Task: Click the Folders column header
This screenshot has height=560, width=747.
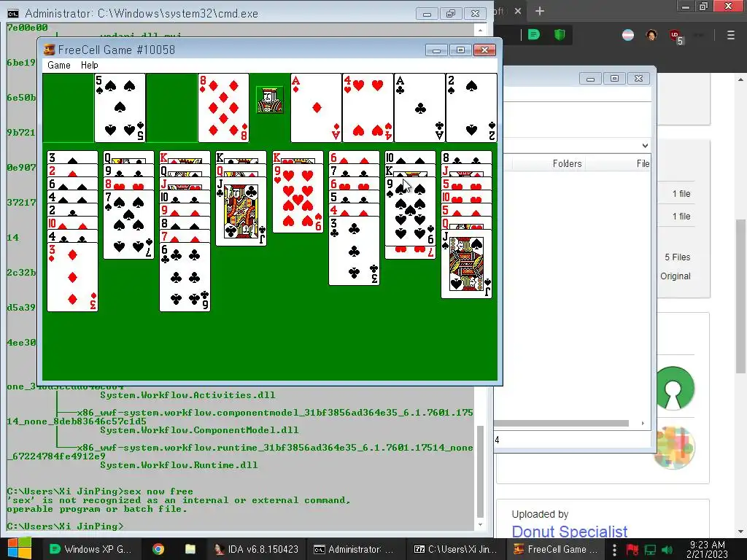Action: (x=567, y=164)
